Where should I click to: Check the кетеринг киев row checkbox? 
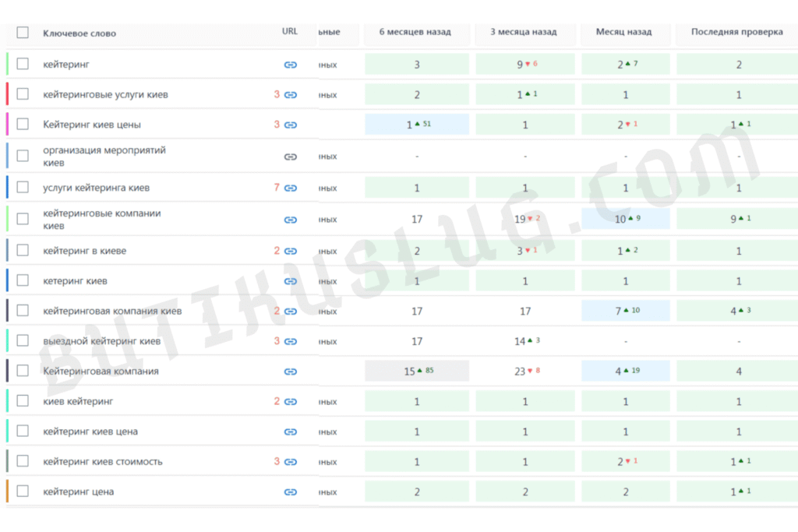(23, 280)
